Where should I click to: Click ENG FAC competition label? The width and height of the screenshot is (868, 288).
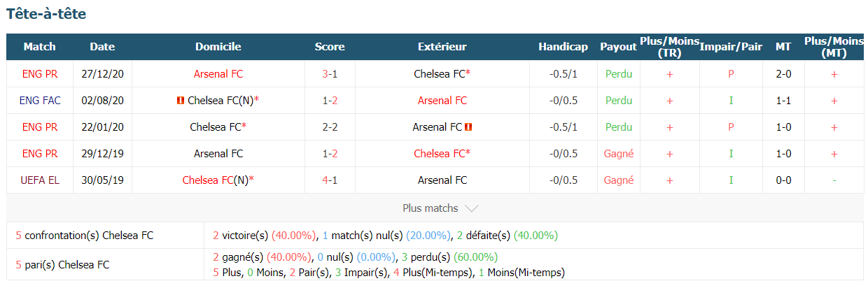(x=40, y=101)
